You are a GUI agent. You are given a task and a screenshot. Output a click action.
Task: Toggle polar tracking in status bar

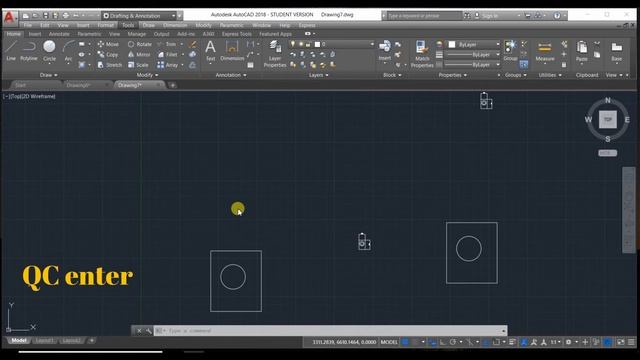453,342
